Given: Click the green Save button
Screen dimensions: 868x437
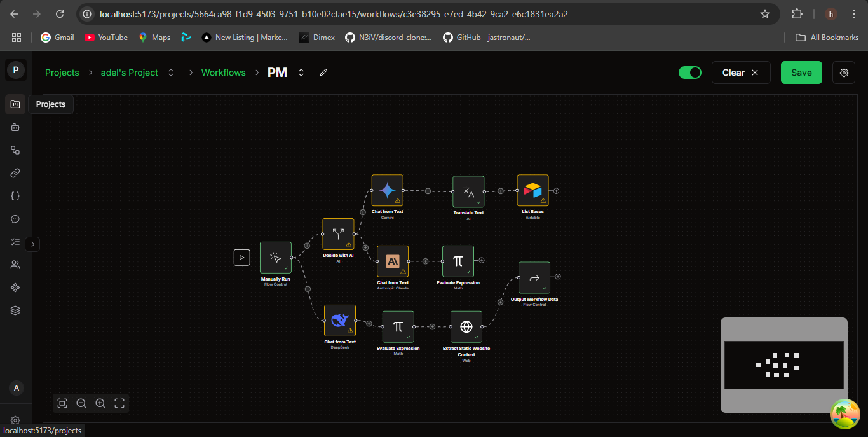Looking at the screenshot, I should (801, 73).
